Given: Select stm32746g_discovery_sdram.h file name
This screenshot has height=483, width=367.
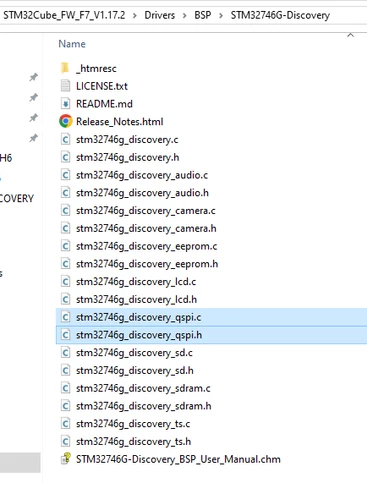Looking at the screenshot, I should [144, 406].
